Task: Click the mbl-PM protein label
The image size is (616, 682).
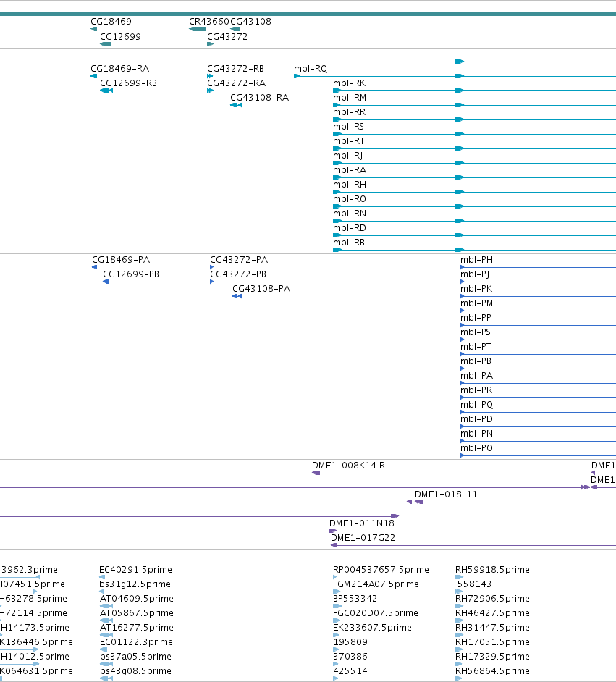Action: [476, 303]
